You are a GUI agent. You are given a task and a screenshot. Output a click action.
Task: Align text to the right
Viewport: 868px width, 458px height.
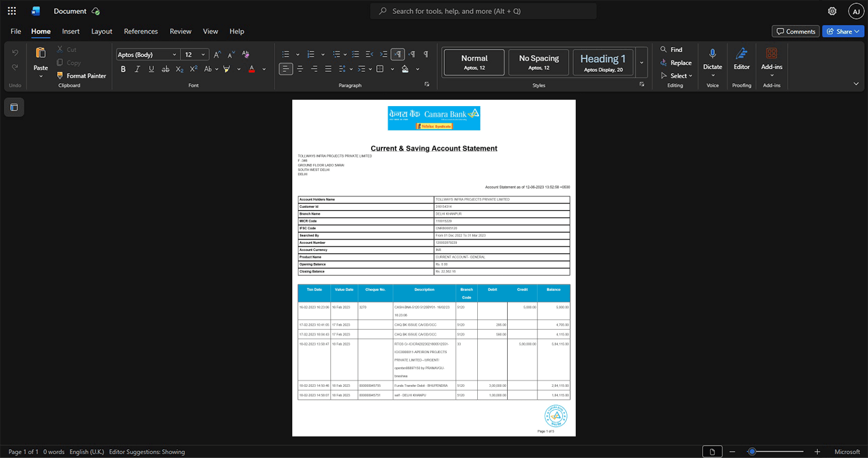tap(314, 69)
